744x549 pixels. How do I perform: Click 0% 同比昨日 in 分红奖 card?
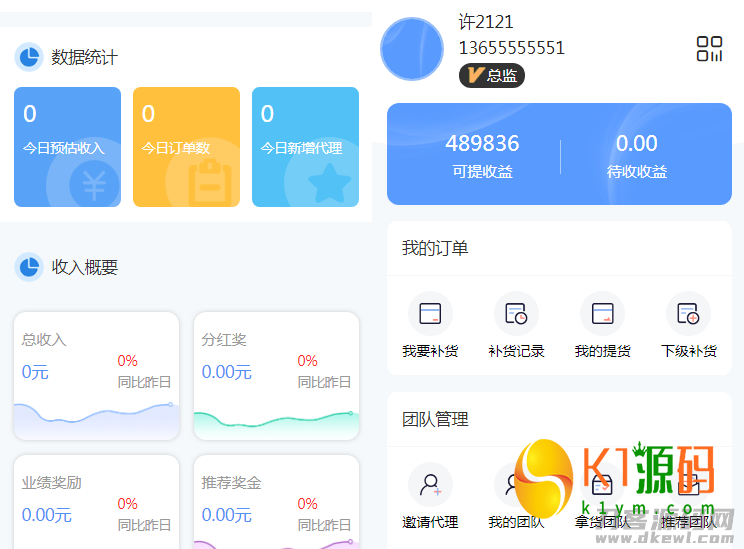point(324,371)
